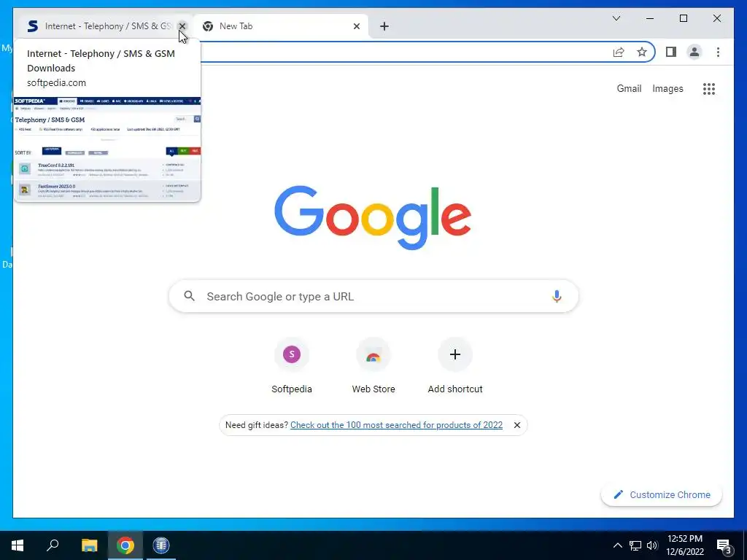Open network status tray icon
Viewport: 747px width, 560px height.
(635, 545)
